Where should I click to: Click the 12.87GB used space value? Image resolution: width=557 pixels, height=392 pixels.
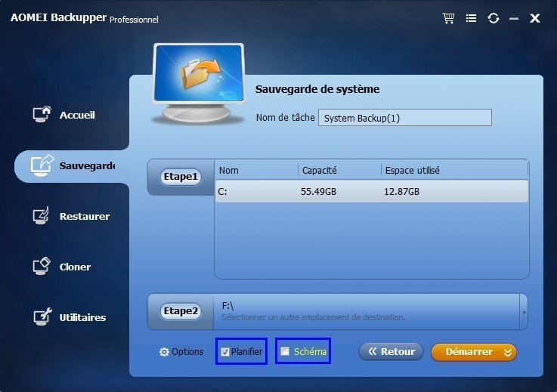401,192
